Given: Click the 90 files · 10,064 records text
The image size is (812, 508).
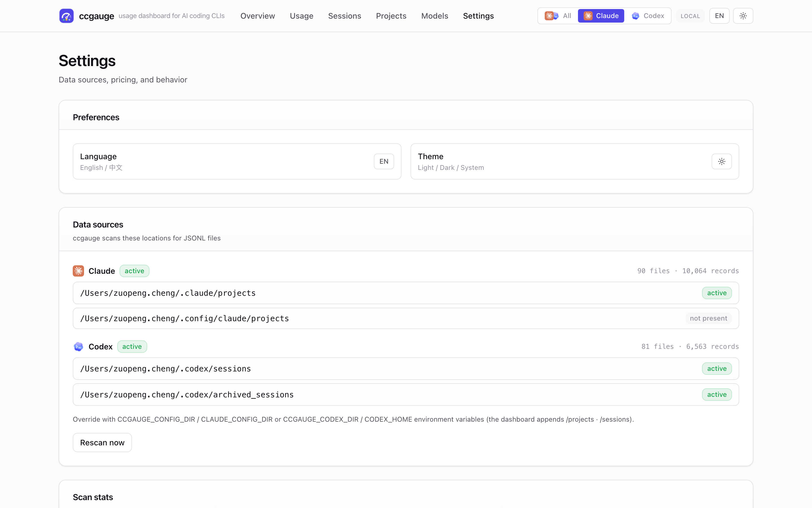Looking at the screenshot, I should coord(688,271).
